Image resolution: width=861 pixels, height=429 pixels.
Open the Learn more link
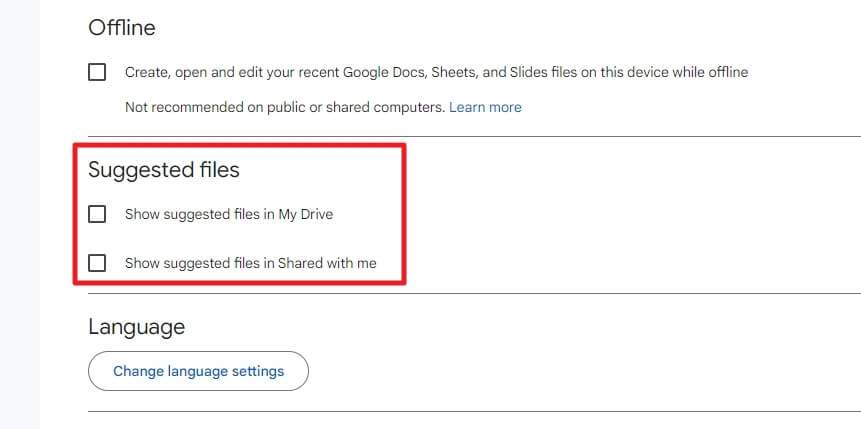pos(485,107)
